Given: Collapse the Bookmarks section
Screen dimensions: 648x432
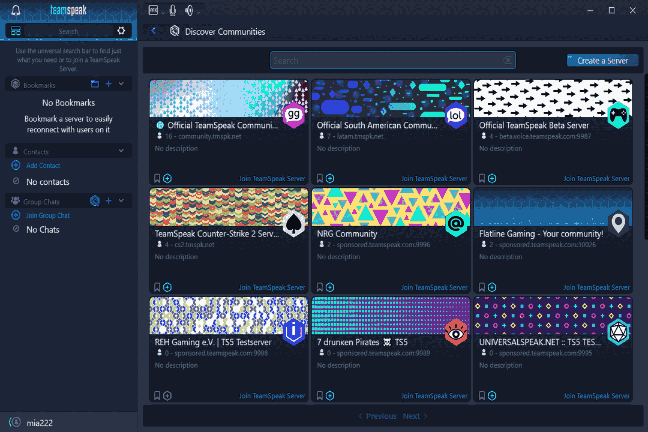Looking at the screenshot, I should (121, 85).
